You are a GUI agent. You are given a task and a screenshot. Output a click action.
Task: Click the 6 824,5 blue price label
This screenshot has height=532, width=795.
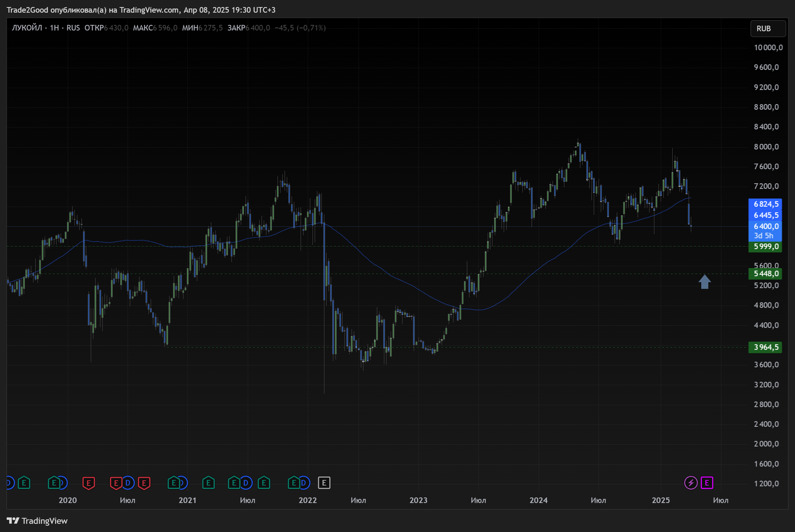click(x=765, y=204)
